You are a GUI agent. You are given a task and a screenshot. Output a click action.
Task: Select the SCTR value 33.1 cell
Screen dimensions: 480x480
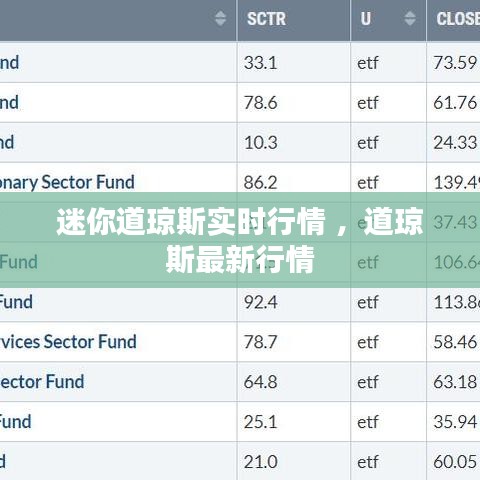(x=294, y=62)
